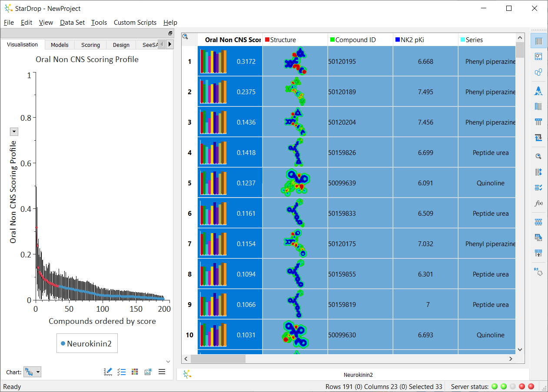Open the Help menu

[x=170, y=23]
